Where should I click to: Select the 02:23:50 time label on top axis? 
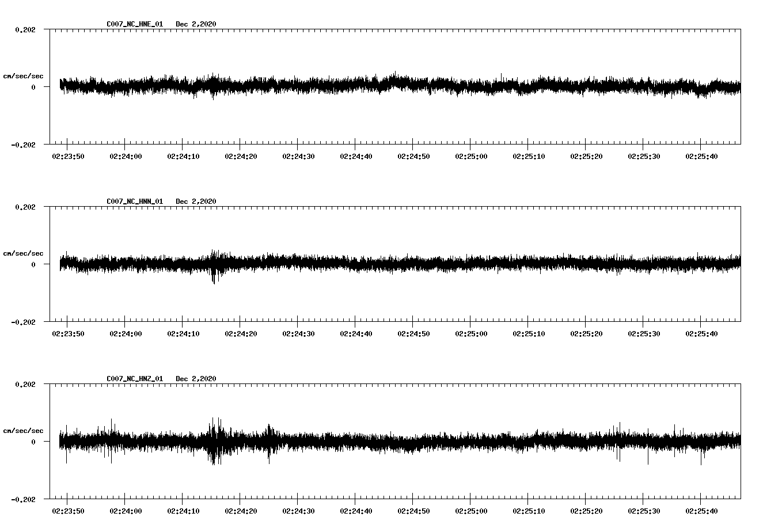point(68,155)
